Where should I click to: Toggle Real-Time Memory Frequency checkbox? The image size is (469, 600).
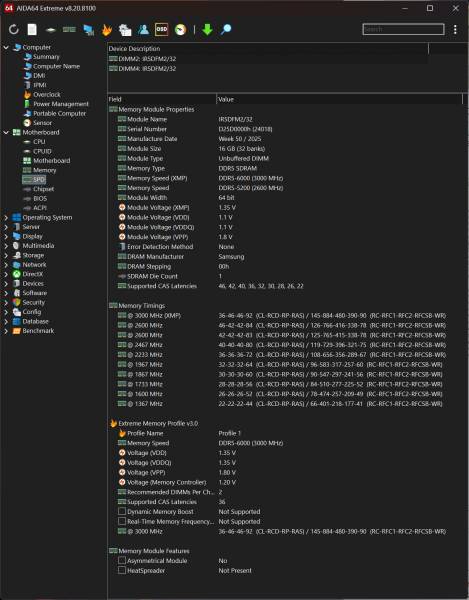pos(122,521)
